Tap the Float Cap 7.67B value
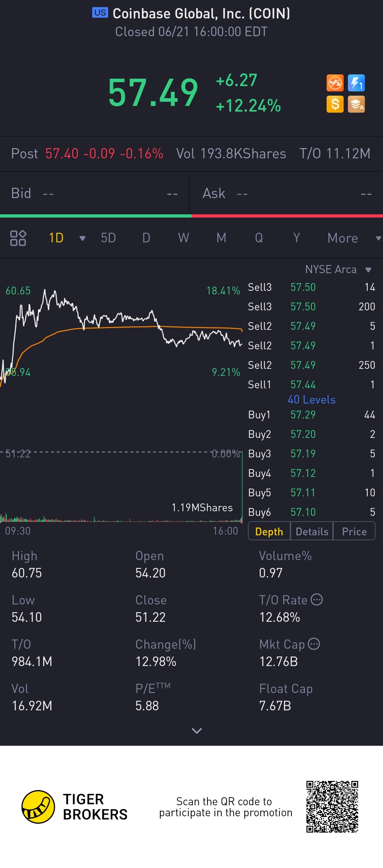Screen dimensions: 383x868 (x=275, y=706)
